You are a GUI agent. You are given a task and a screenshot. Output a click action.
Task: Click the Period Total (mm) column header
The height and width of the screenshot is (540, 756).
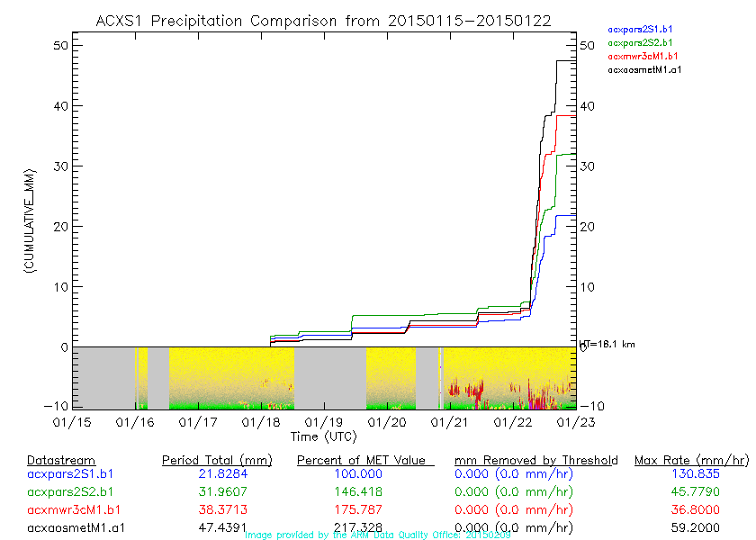tap(216, 461)
